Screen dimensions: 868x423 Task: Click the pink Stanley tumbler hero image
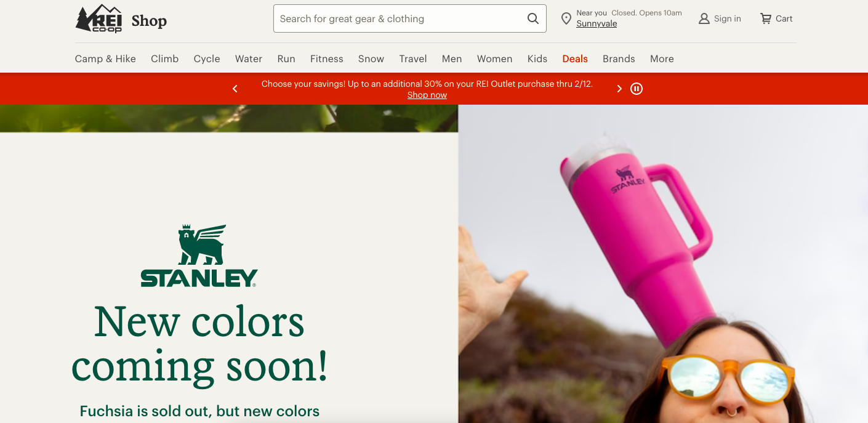663,264
